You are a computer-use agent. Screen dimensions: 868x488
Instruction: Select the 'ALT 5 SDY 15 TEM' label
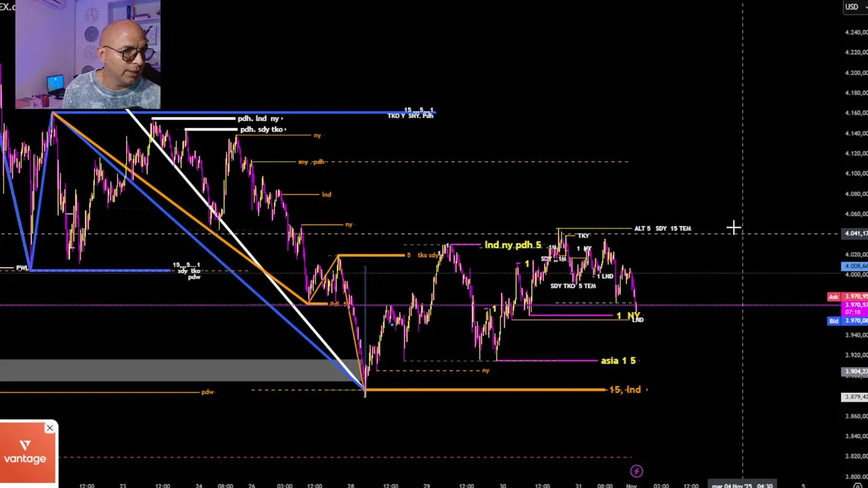coord(663,228)
